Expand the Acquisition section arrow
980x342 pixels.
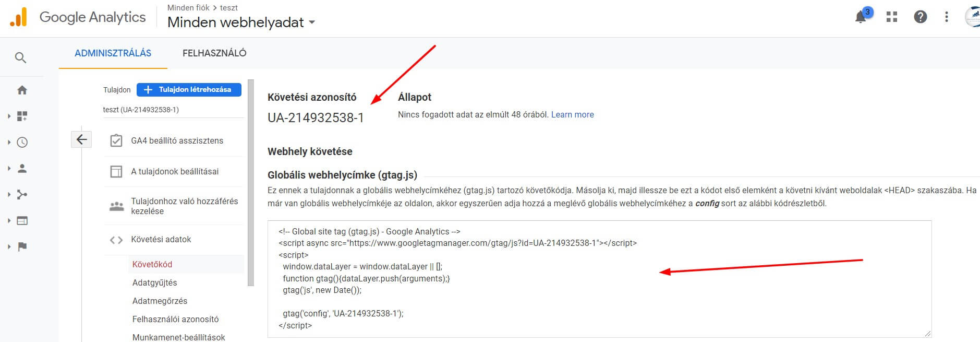pos(9,194)
